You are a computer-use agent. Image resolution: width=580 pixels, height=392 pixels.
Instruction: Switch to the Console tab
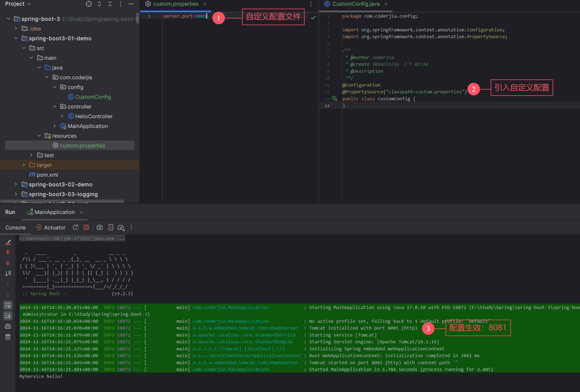15,228
